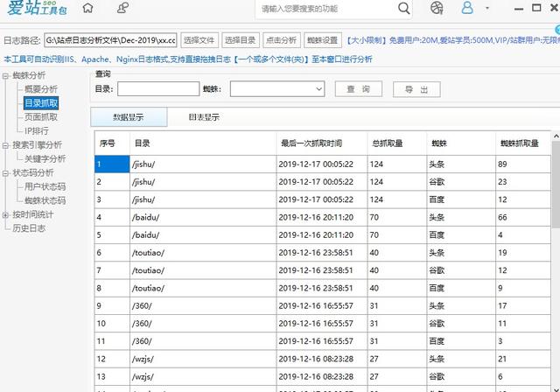Click the 选择文件 button

[x=199, y=40]
